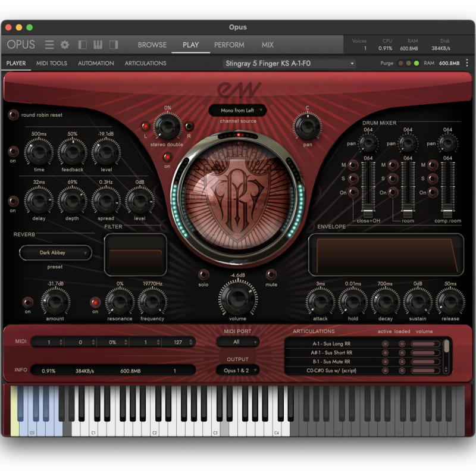The width and height of the screenshot is (476, 476).
Task: Click the close+OH pan knob
Action: [368, 143]
